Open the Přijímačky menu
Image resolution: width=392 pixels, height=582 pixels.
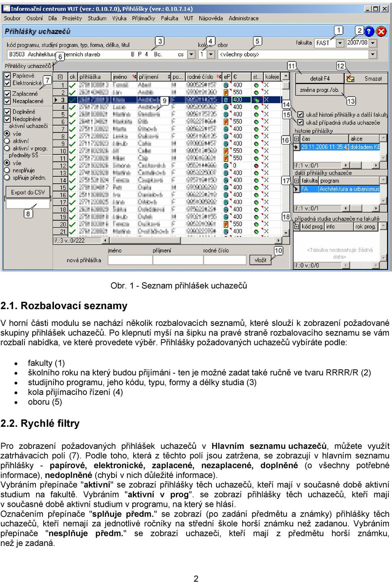point(144,18)
